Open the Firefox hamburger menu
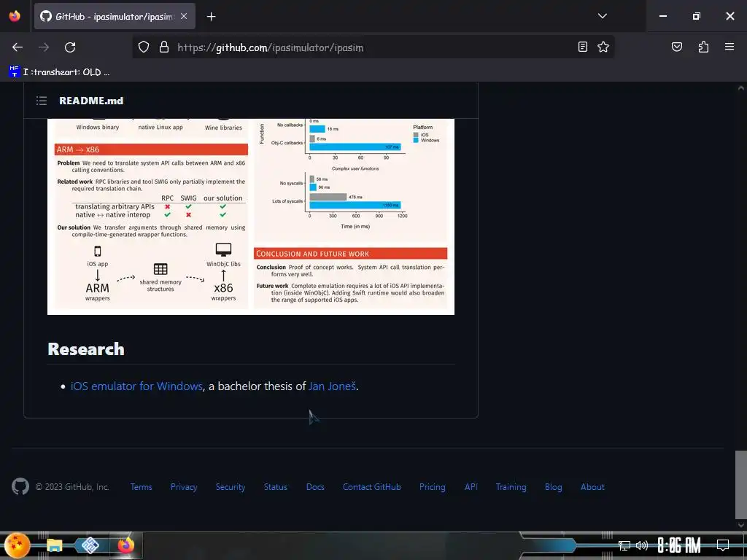This screenshot has width=747, height=560. [x=729, y=47]
